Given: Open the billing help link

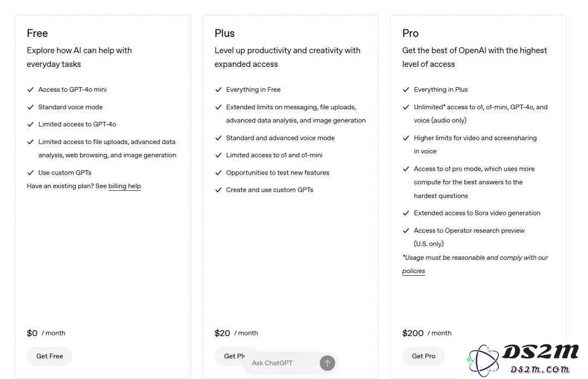Looking at the screenshot, I should [x=125, y=186].
